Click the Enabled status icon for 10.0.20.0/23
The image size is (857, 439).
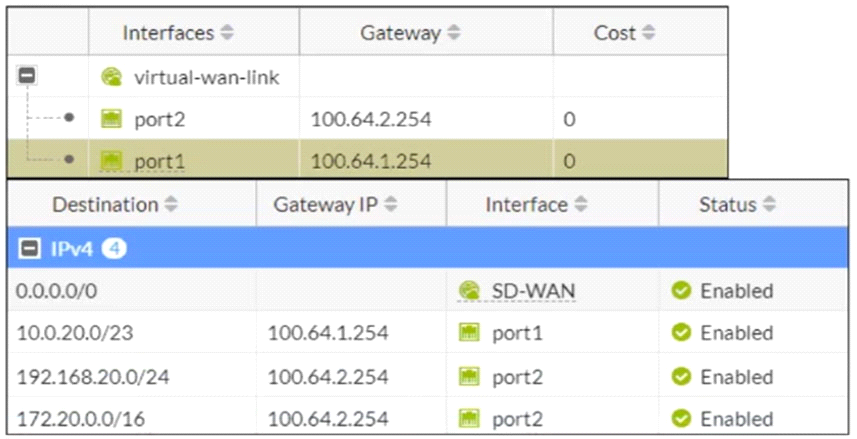[x=681, y=333]
